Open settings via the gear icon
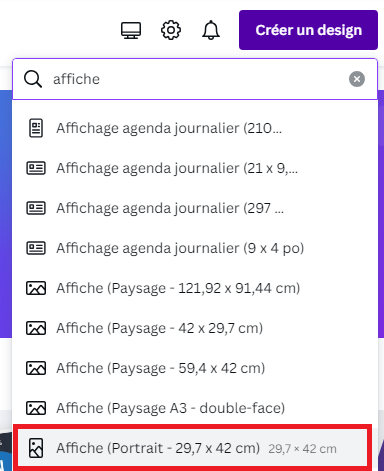This screenshot has width=384, height=471. coord(171,30)
